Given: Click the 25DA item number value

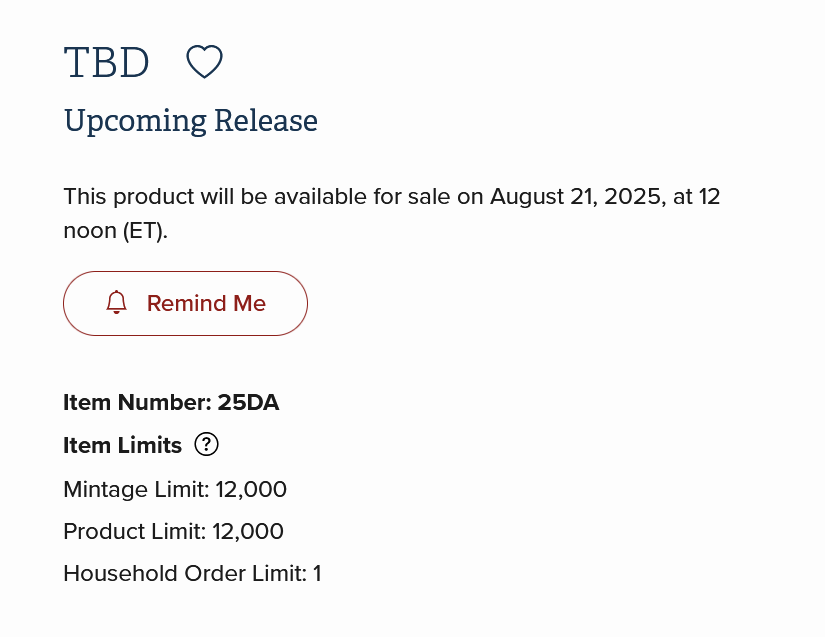Looking at the screenshot, I should coord(248,402).
